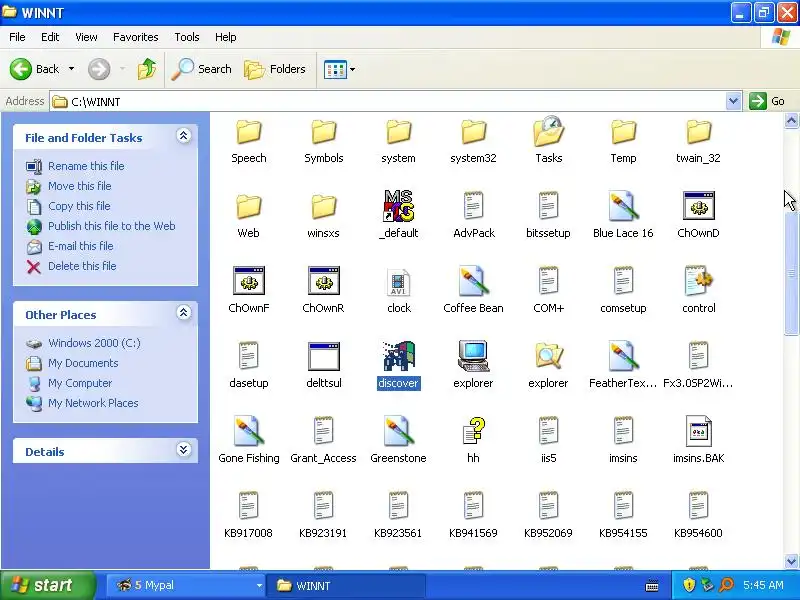The image size is (800, 600).
Task: Click the scrollbar down arrow
Action: point(791,561)
